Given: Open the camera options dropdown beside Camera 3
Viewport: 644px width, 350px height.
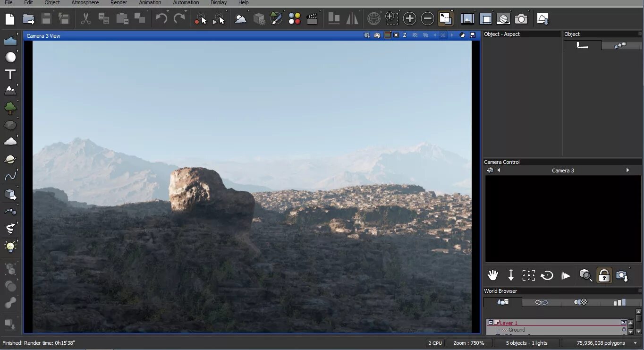Looking at the screenshot, I should [x=490, y=170].
